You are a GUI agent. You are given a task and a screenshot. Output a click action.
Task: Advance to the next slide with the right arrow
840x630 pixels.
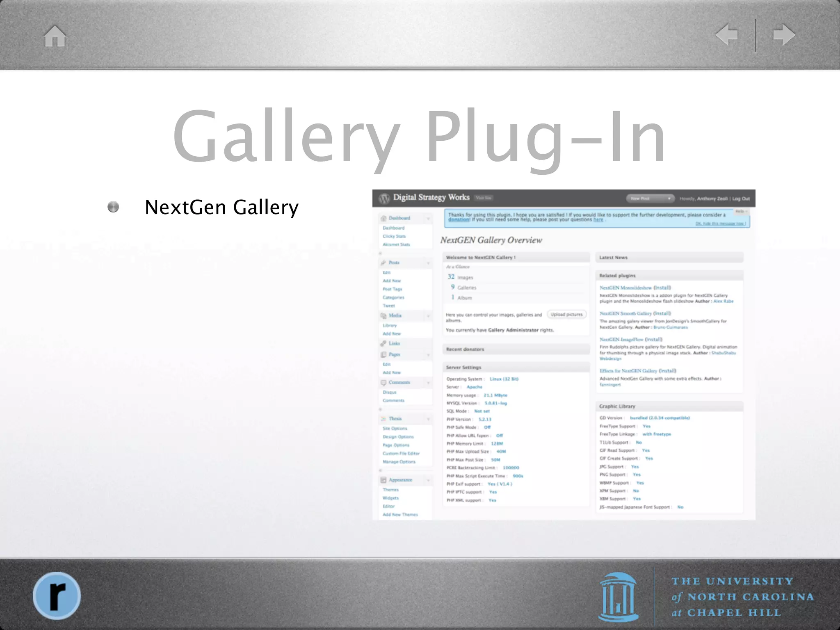pyautogui.click(x=784, y=34)
